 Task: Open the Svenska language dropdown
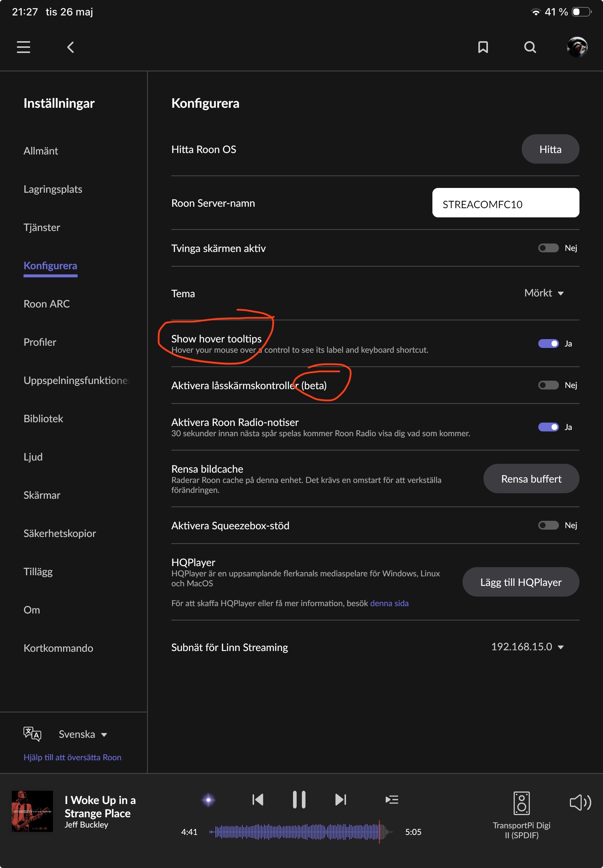tap(83, 734)
